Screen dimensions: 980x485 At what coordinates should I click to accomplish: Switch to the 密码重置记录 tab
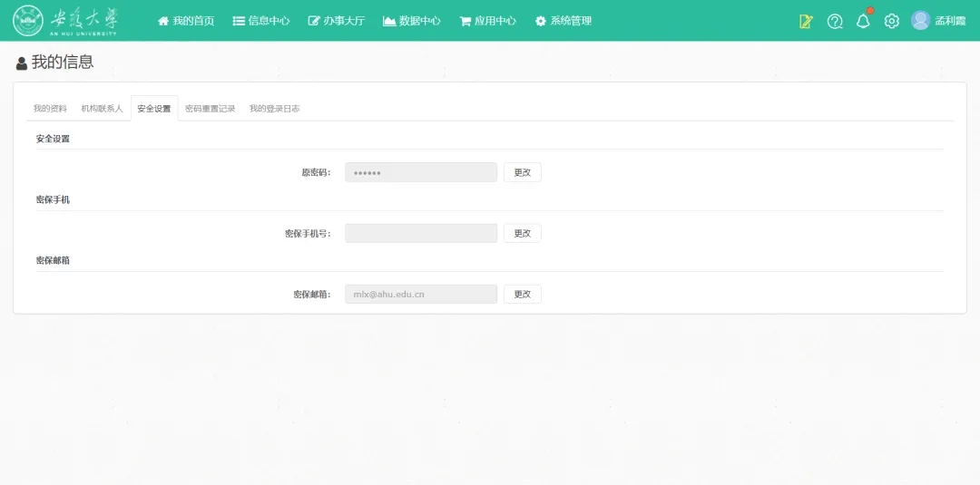click(210, 109)
